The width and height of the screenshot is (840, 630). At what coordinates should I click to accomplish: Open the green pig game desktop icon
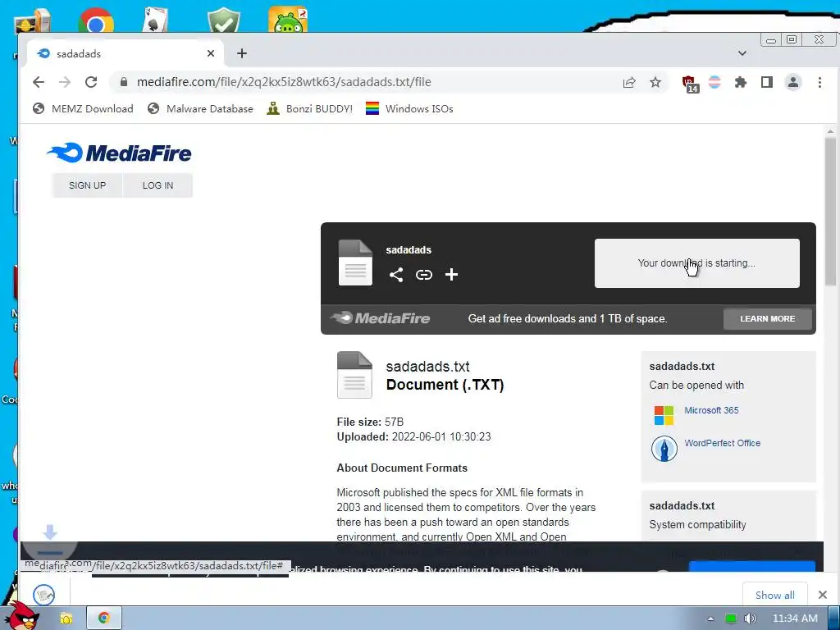[x=288, y=20]
